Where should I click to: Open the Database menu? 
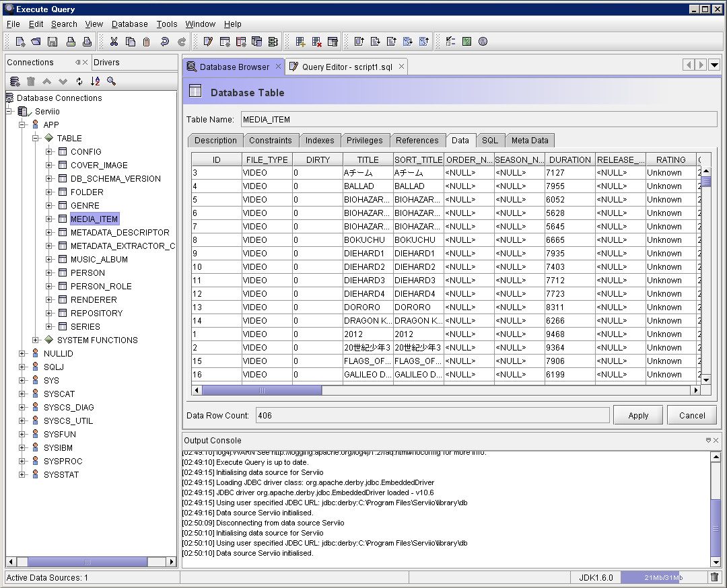(x=129, y=24)
